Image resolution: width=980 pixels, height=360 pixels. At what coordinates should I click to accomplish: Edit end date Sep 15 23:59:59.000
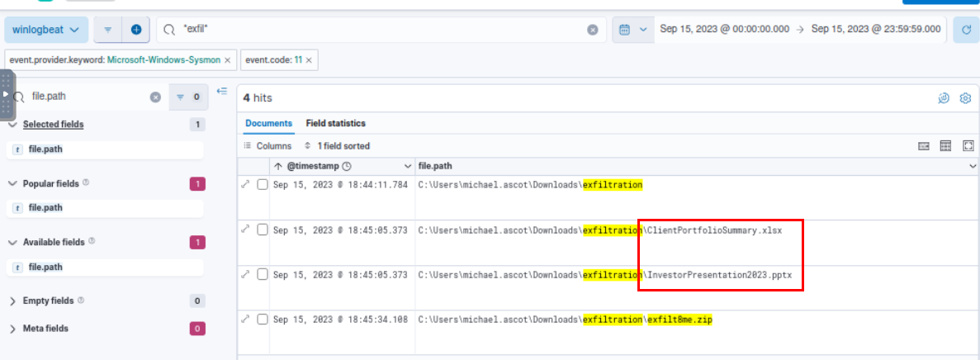876,29
